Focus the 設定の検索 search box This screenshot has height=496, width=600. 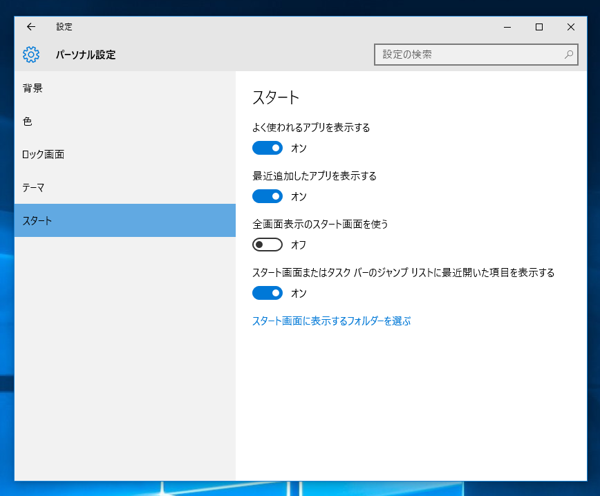pyautogui.click(x=476, y=54)
